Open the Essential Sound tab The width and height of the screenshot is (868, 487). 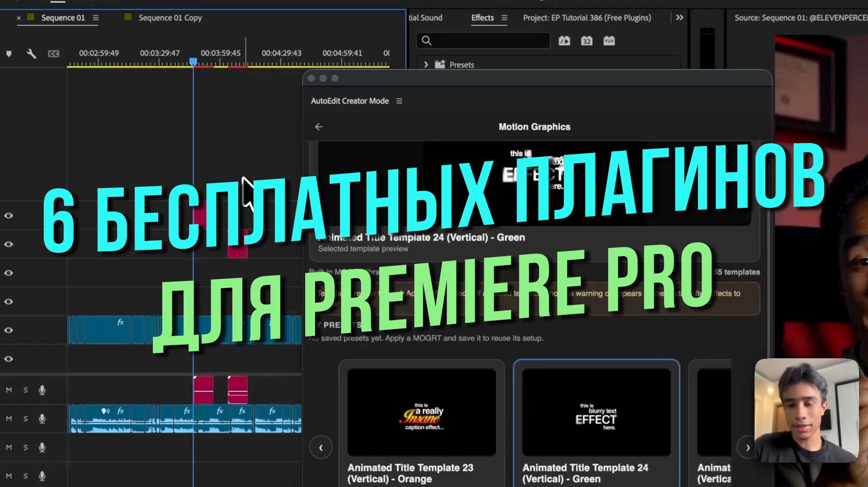[425, 18]
